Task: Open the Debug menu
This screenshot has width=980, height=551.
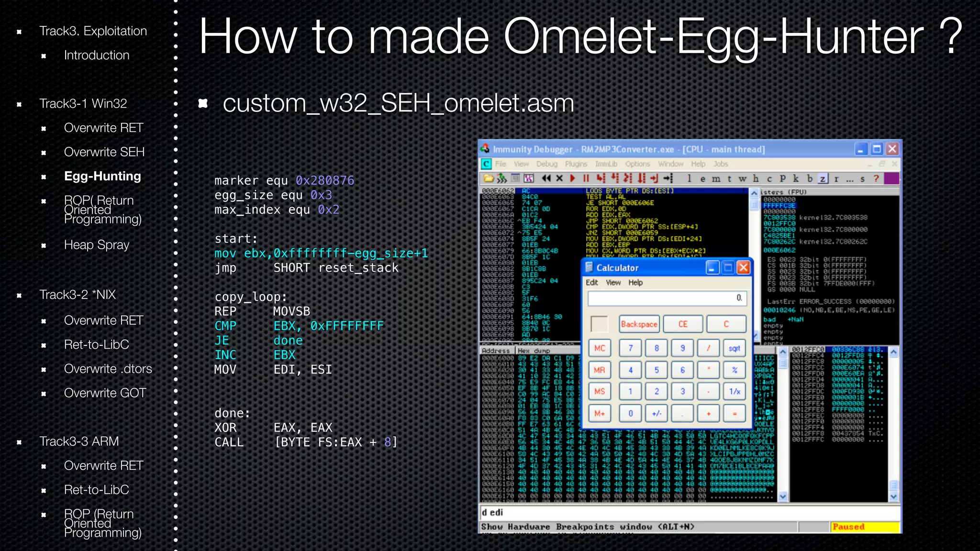Action: [547, 164]
